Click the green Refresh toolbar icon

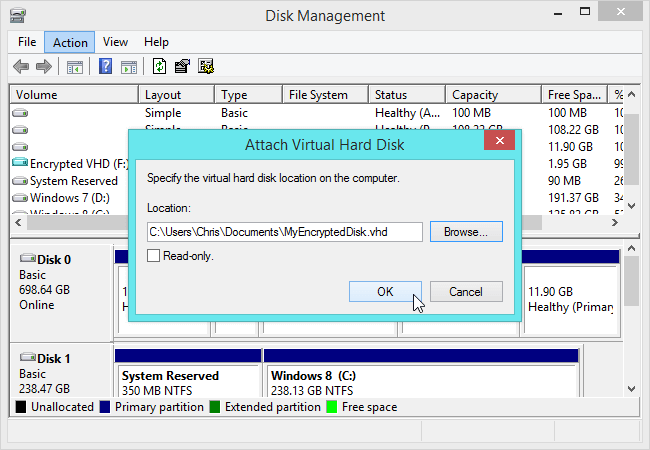coord(159,67)
